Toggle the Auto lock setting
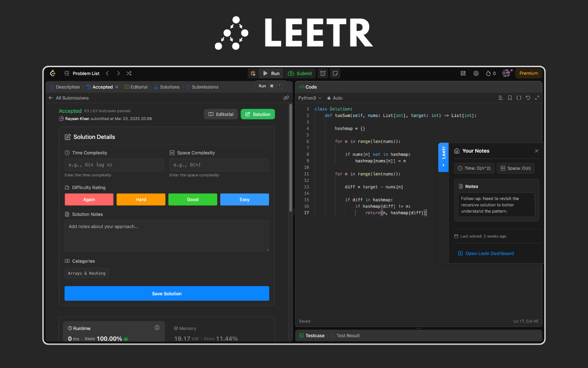 334,98
